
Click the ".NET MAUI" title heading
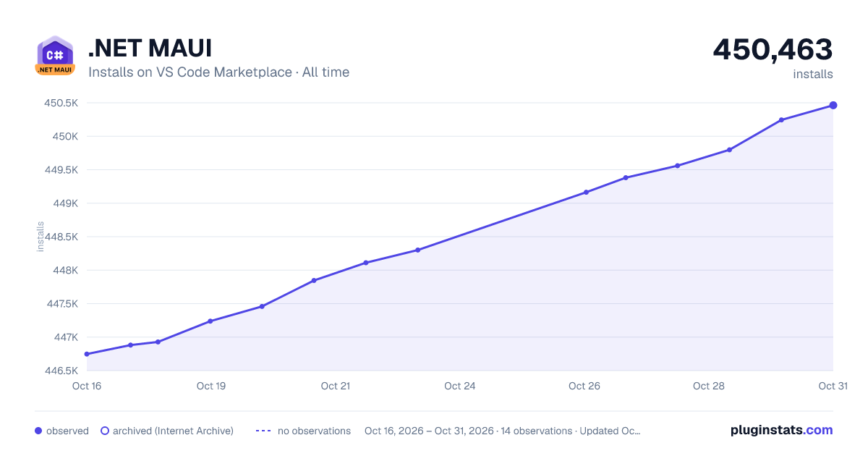150,48
